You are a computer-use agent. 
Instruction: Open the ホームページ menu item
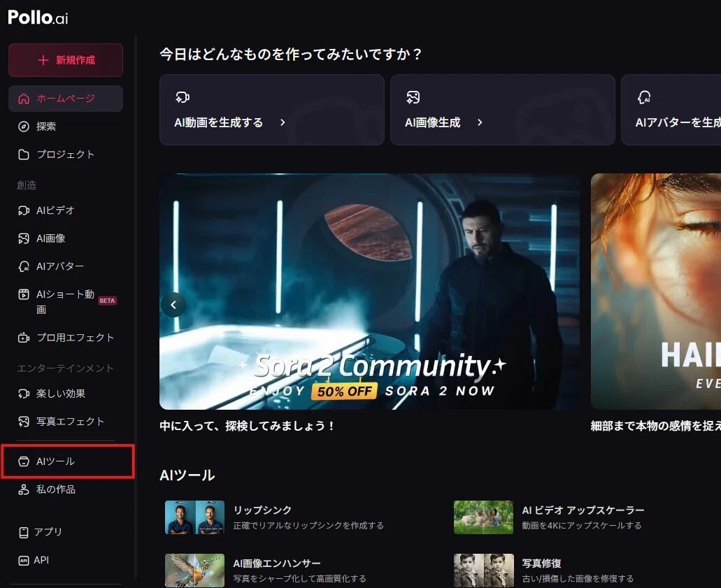click(66, 99)
